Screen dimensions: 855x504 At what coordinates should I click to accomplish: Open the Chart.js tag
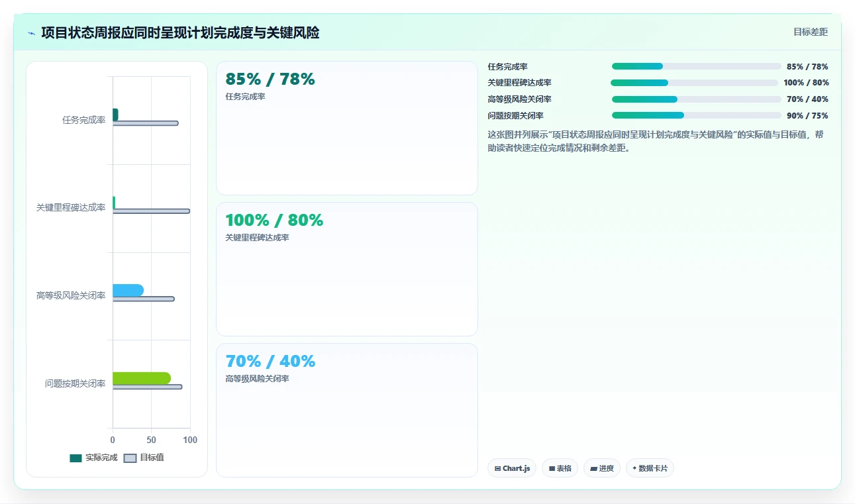pyautogui.click(x=512, y=468)
